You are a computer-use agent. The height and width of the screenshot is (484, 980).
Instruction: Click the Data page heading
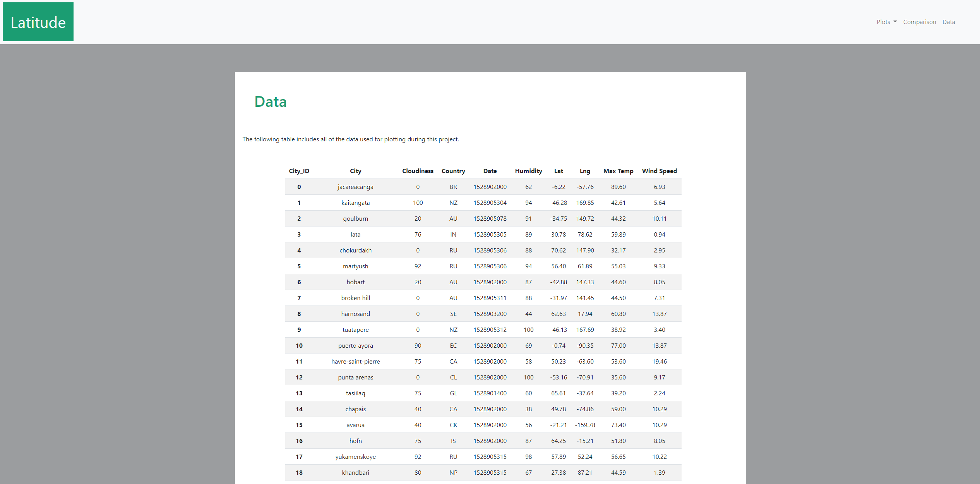pos(270,102)
